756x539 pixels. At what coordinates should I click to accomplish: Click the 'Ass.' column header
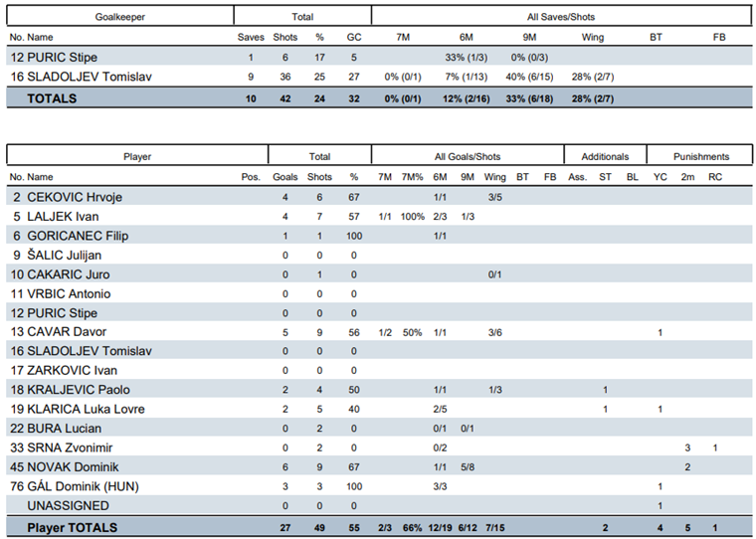(x=577, y=177)
